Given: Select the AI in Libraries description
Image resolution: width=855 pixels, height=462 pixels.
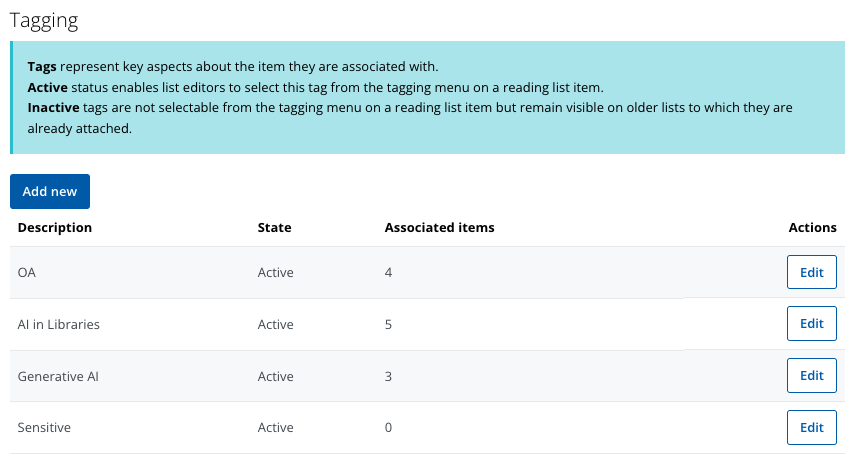Looking at the screenshot, I should (x=58, y=325).
